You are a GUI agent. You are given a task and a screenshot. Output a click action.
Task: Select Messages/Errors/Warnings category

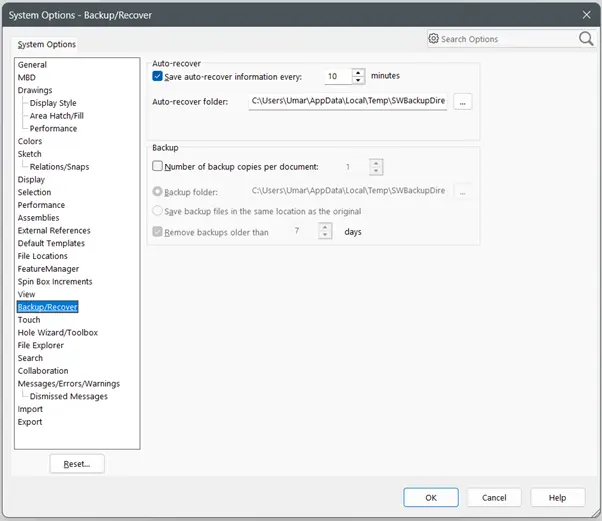(x=69, y=384)
